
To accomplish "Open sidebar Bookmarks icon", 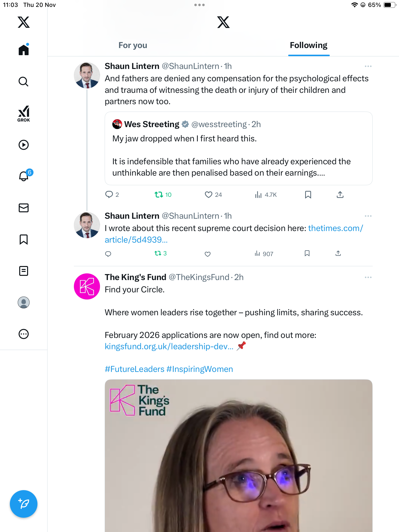I will coord(24,239).
